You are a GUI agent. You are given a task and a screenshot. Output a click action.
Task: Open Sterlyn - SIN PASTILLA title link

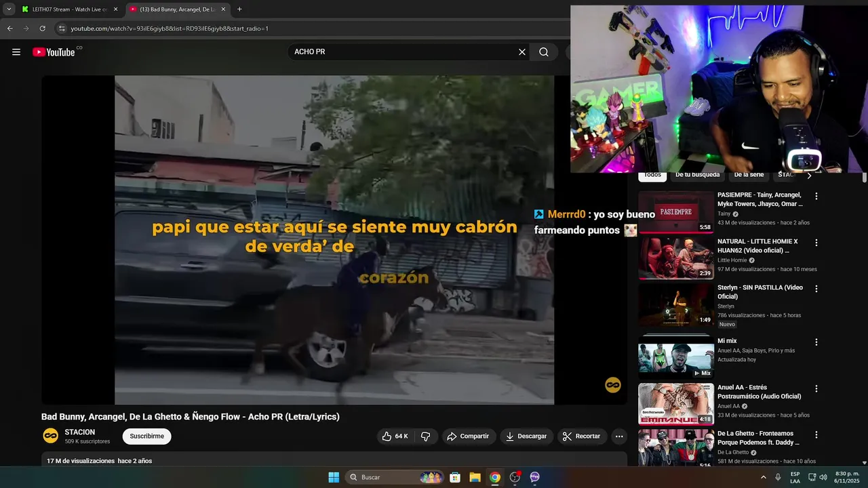[x=760, y=291]
